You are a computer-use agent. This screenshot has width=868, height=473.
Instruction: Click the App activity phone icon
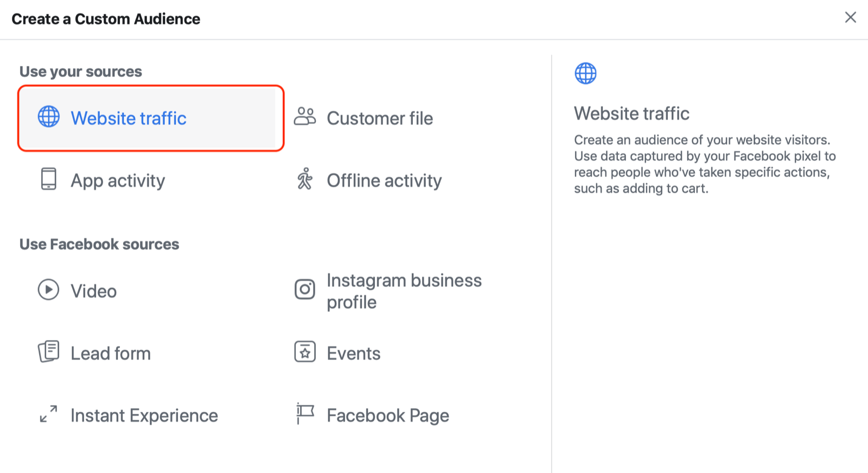coord(49,179)
